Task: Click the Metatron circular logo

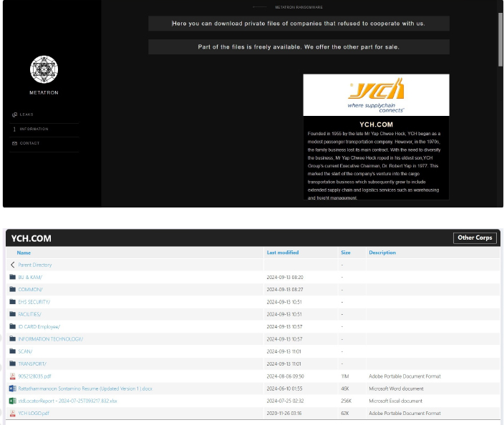Action: click(x=44, y=69)
